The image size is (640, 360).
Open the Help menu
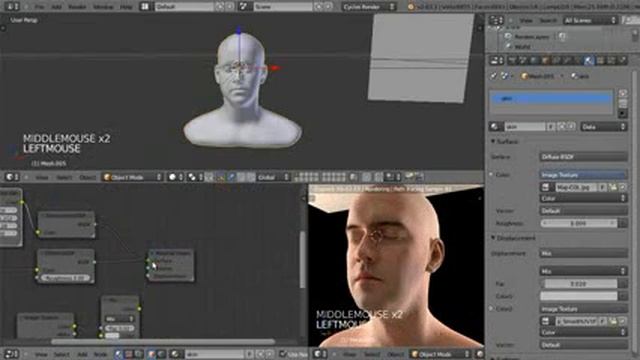pyautogui.click(x=126, y=7)
